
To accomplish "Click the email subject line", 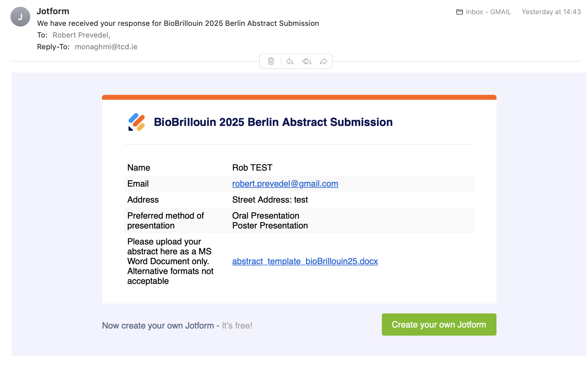I will point(178,23).
